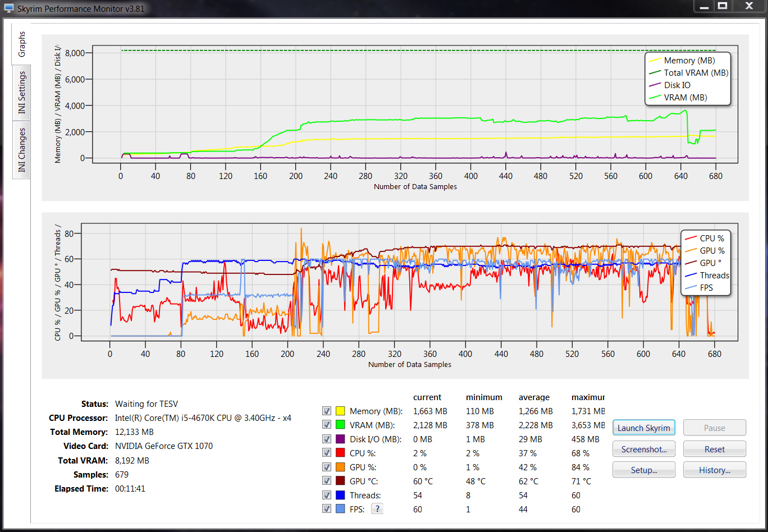Click the current Memory value '1,663 MB'
768x532 pixels.
pos(430,411)
